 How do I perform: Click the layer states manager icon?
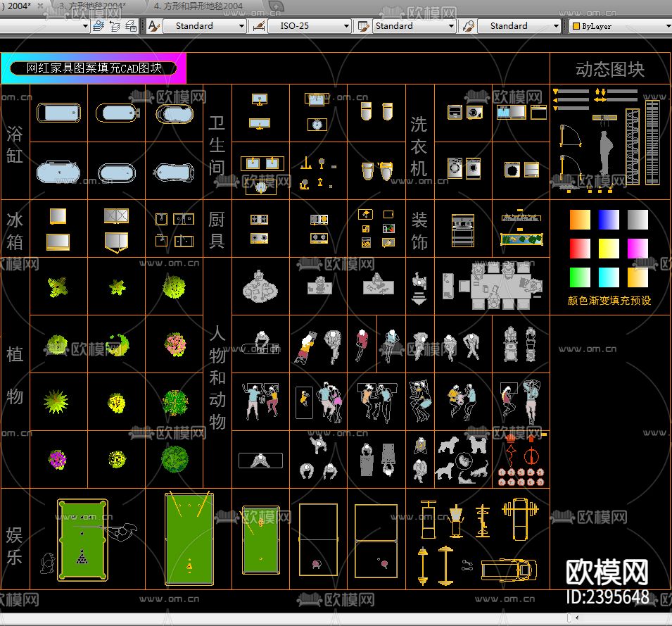131,26
